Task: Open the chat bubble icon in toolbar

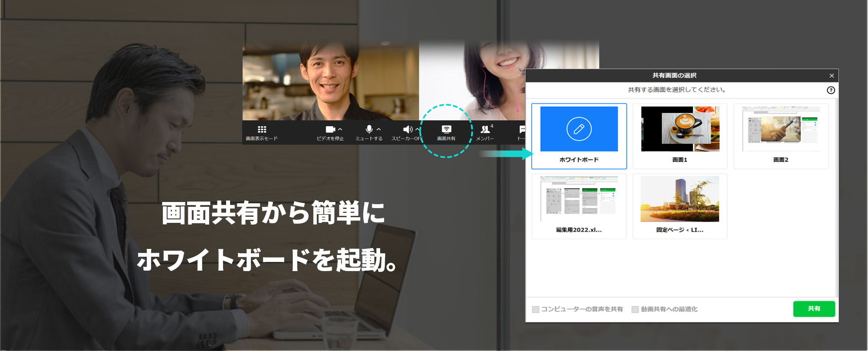Action: click(x=522, y=129)
